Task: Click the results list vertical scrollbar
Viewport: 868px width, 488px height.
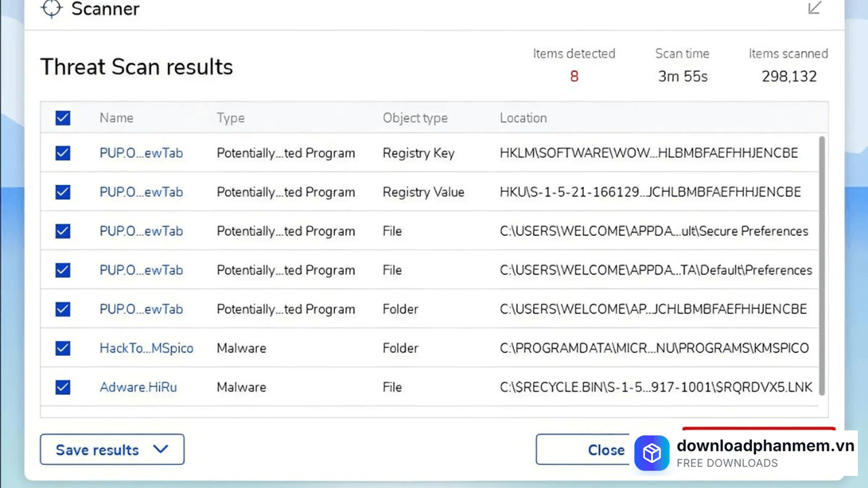Action: (822, 264)
